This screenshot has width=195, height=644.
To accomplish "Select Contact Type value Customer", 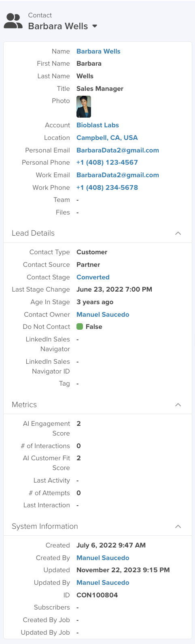I will pos(92,252).
